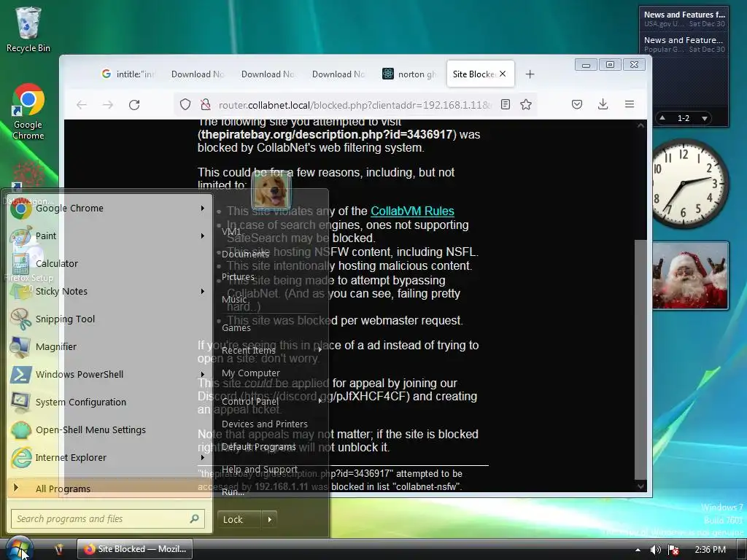Go to previous feed headlines page
Screen dimensions: 747x560
tap(662, 117)
